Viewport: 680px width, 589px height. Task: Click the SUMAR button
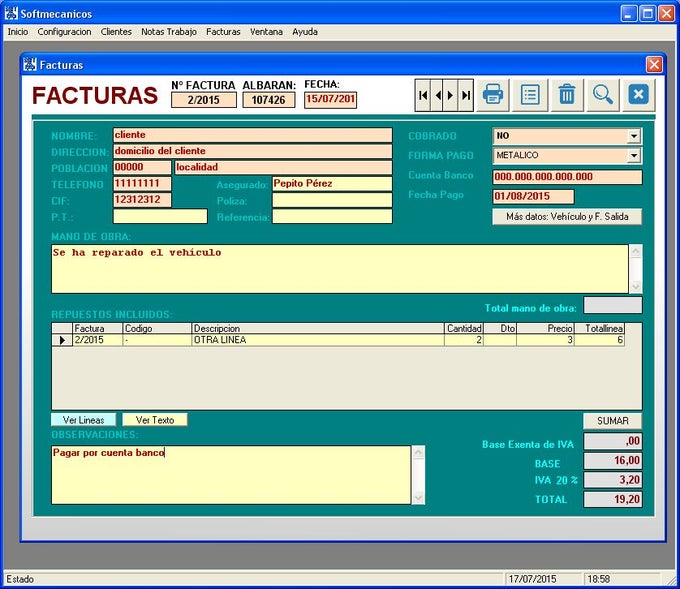(612, 421)
